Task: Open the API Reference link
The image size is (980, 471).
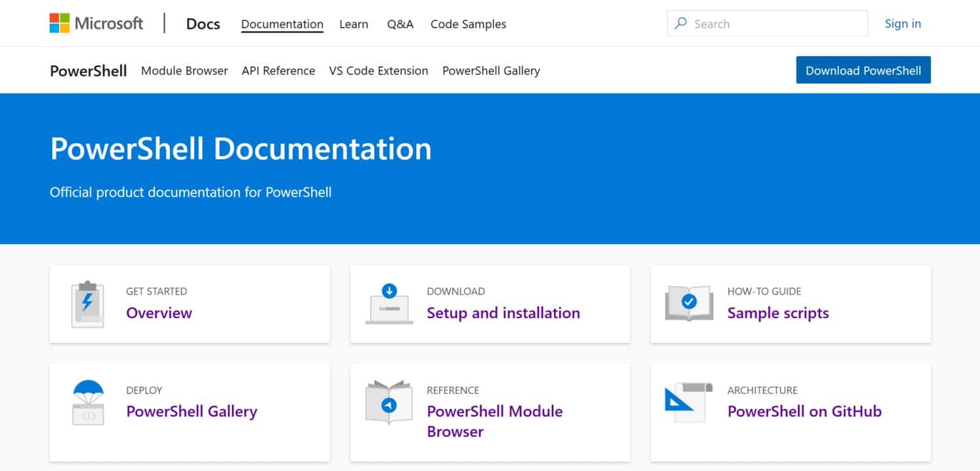Action: click(278, 71)
